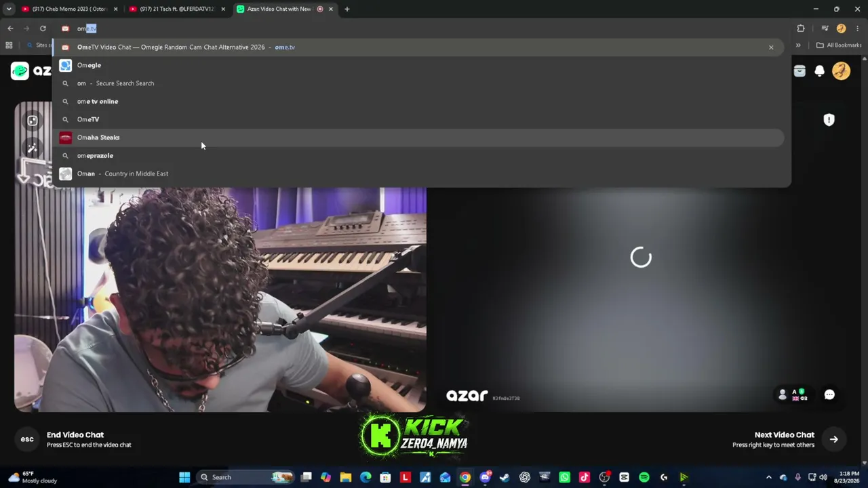The width and height of the screenshot is (868, 488).
Task: Open the volume control in system tray
Action: coord(823,477)
